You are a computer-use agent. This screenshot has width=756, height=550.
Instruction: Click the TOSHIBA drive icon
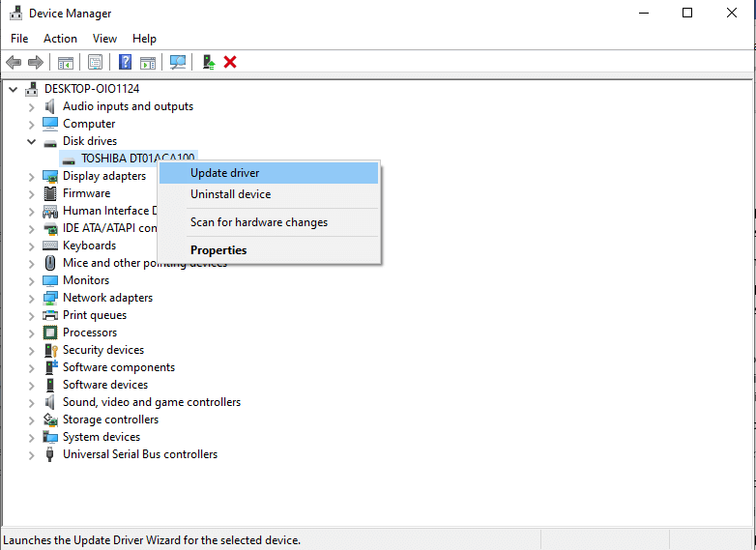tap(69, 160)
